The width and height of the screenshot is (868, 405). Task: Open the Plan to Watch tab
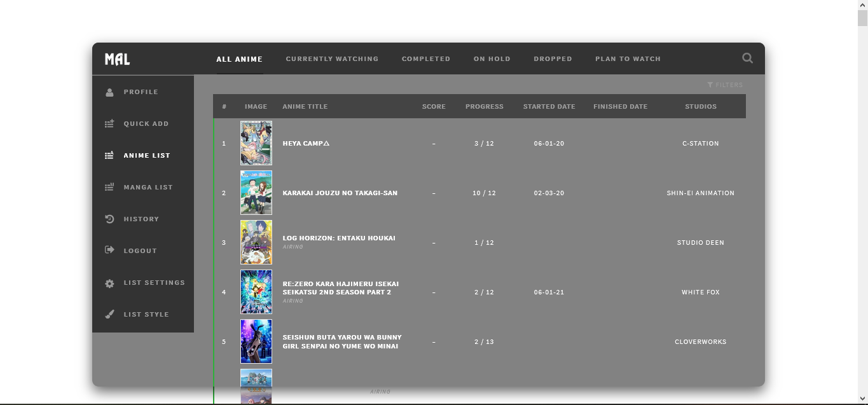628,59
